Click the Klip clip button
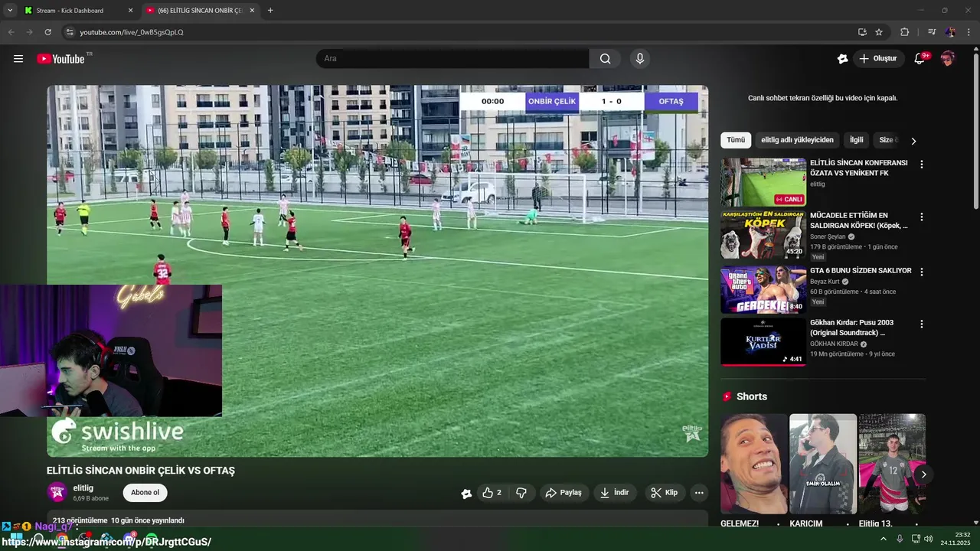 [665, 493]
